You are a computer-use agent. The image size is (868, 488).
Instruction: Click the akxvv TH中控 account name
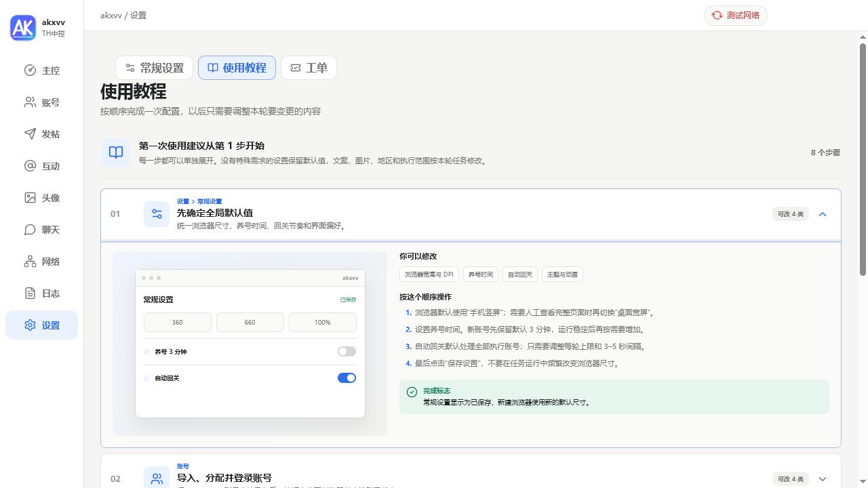tap(54, 28)
